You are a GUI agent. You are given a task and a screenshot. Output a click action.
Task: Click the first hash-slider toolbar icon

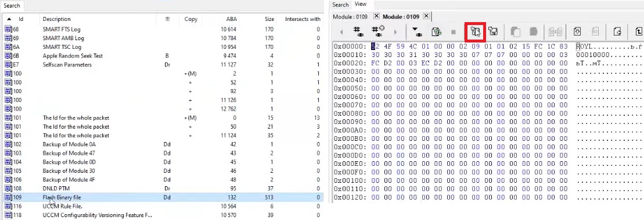(358, 31)
